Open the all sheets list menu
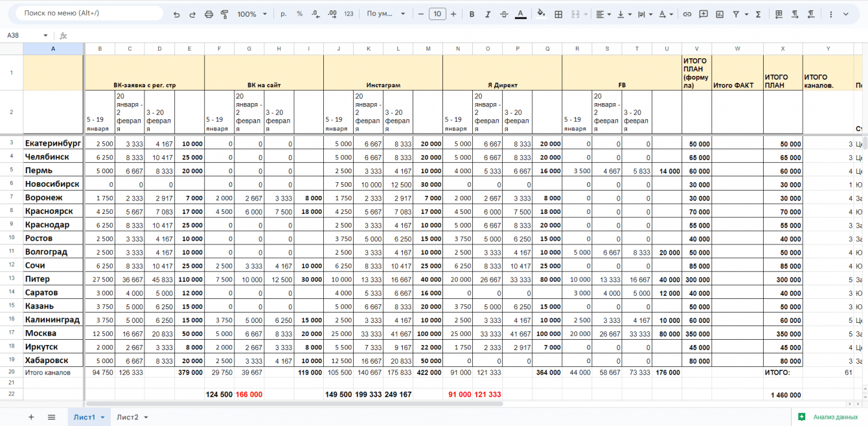The image size is (868, 426). [x=52, y=417]
